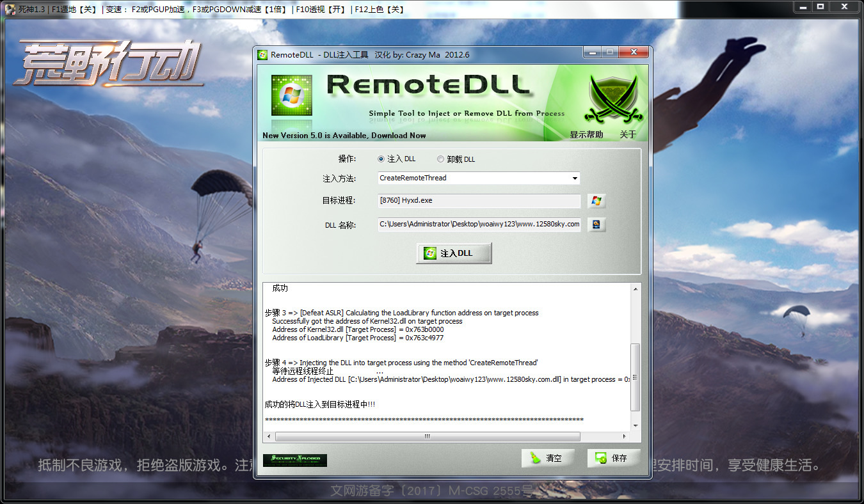Select the 卸载 DLL radio button
Viewport: 864px width, 504px height.
coord(440,159)
